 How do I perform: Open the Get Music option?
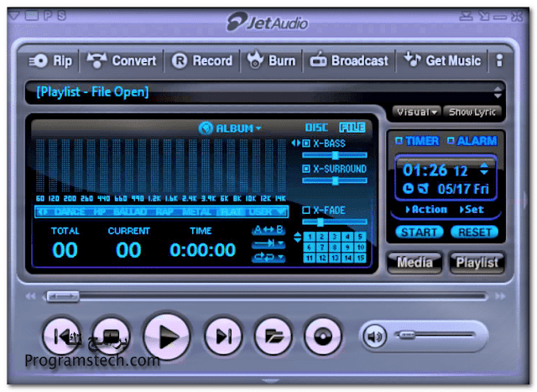[x=442, y=60]
